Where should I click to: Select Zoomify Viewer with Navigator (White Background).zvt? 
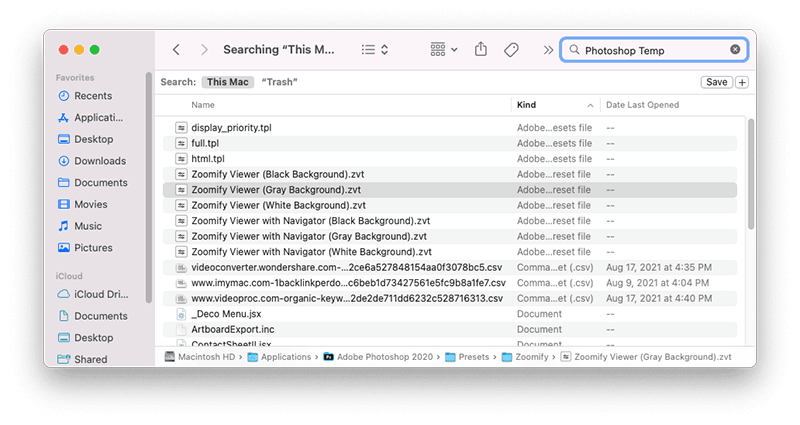pos(450,252)
